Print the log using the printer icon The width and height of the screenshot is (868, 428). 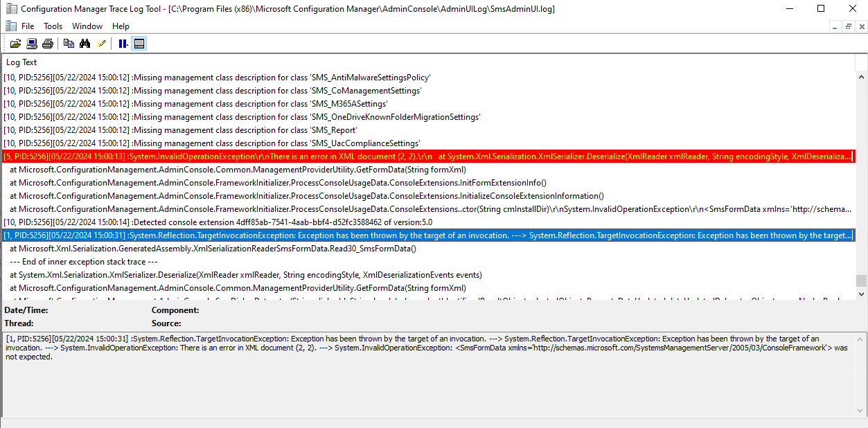pos(48,44)
